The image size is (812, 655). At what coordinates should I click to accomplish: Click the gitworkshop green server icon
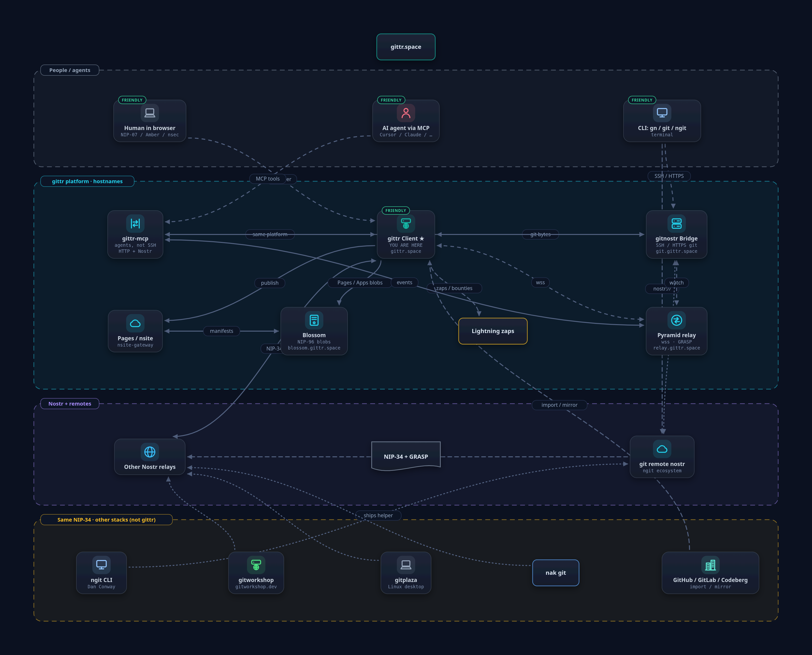tap(256, 565)
